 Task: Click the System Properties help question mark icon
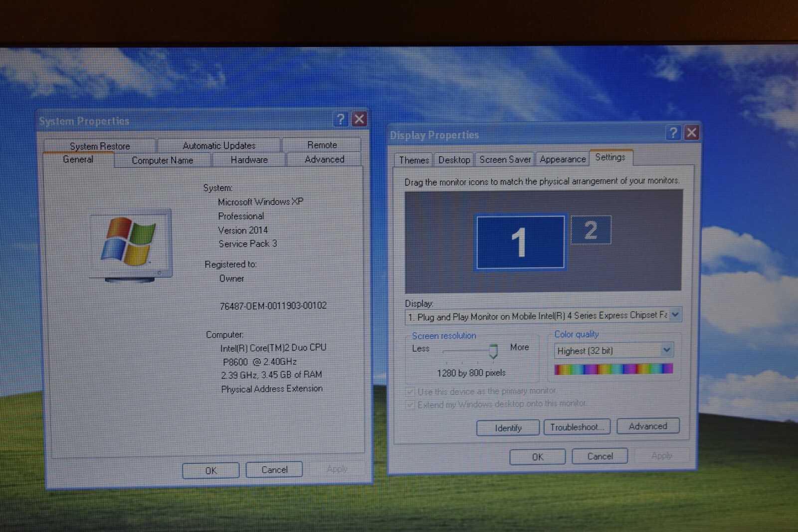[341, 119]
